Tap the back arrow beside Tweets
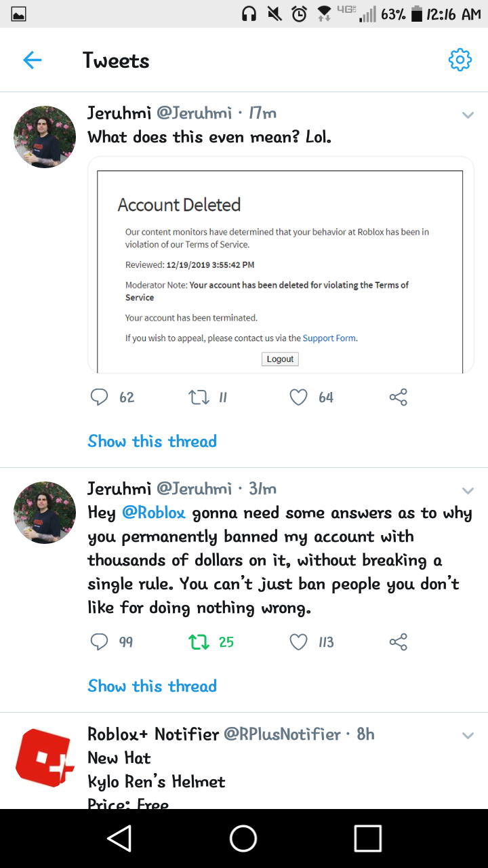This screenshot has height=868, width=488. click(x=33, y=60)
